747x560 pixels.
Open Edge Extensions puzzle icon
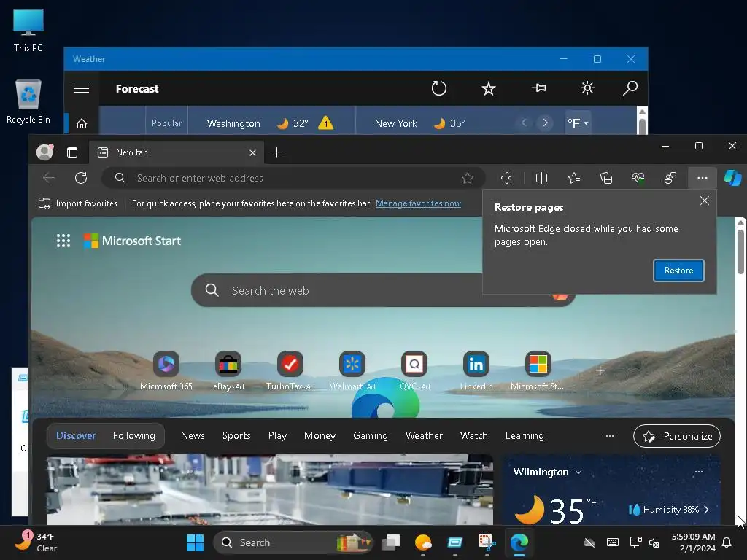click(506, 178)
